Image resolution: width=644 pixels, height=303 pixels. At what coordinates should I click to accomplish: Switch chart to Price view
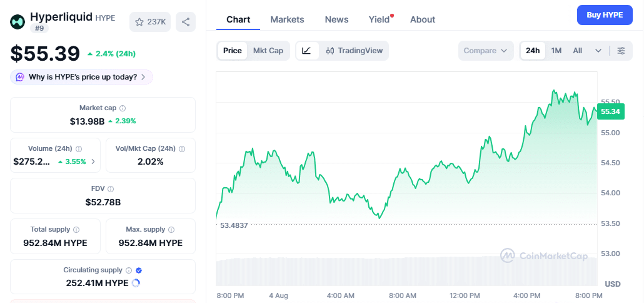pyautogui.click(x=233, y=51)
